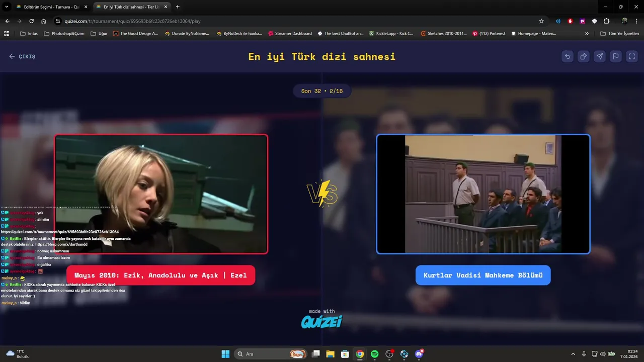Toggle fullscreen with the expand icon
This screenshot has width=644, height=362.
tap(632, 56)
